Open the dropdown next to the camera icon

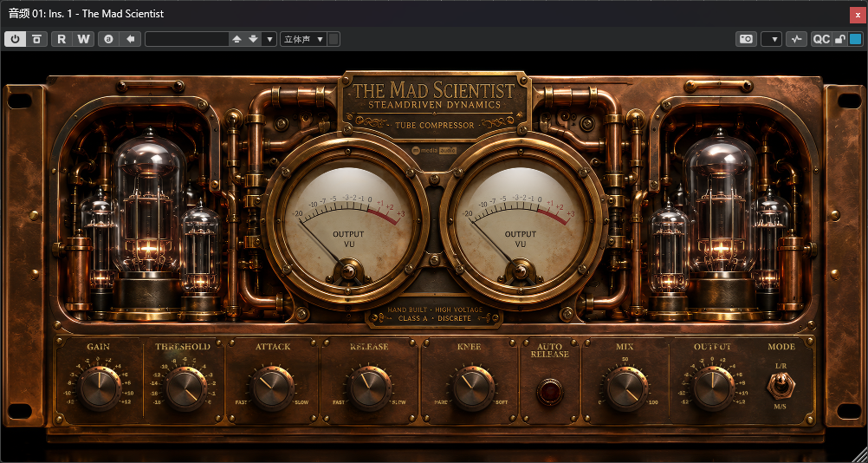click(x=772, y=39)
